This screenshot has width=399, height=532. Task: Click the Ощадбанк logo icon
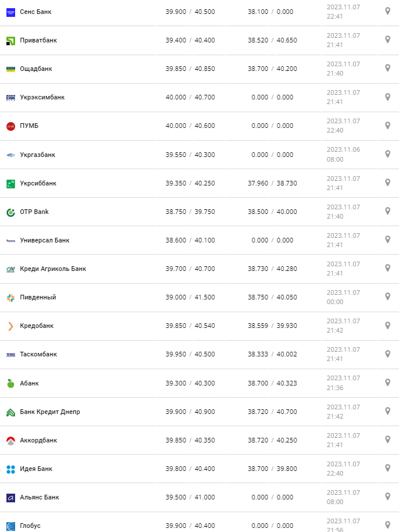click(10, 69)
